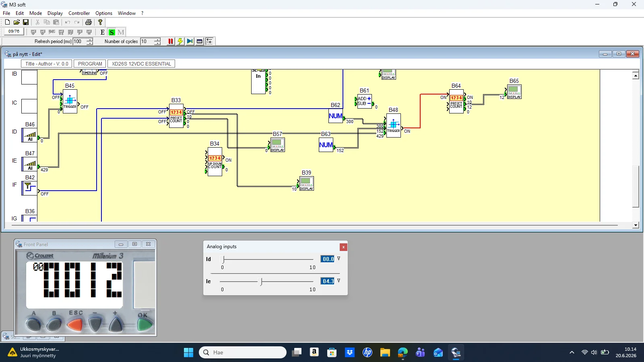Increase the Refresh period stepper value
Image resolution: width=644 pixels, height=362 pixels.
(90, 39)
